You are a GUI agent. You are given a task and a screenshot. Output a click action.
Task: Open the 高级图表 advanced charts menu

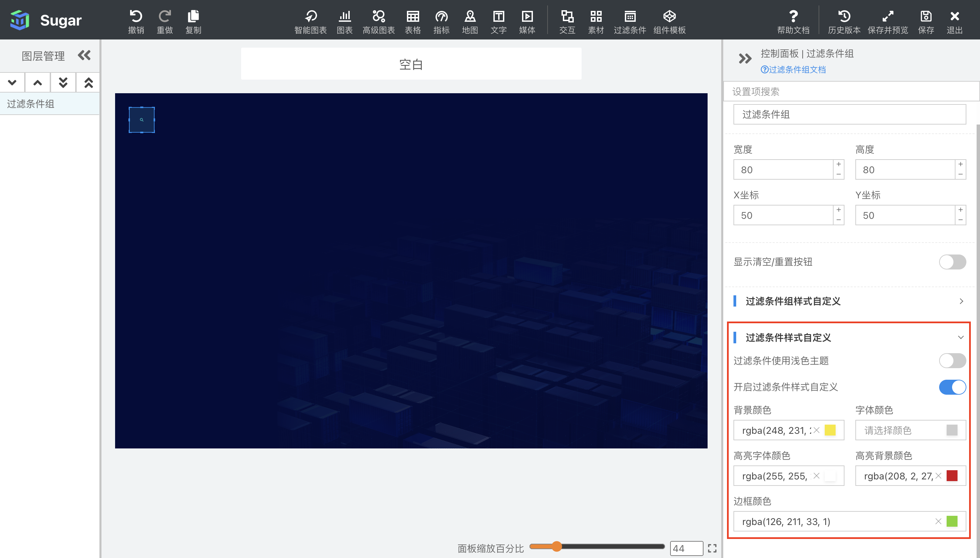click(x=379, y=21)
